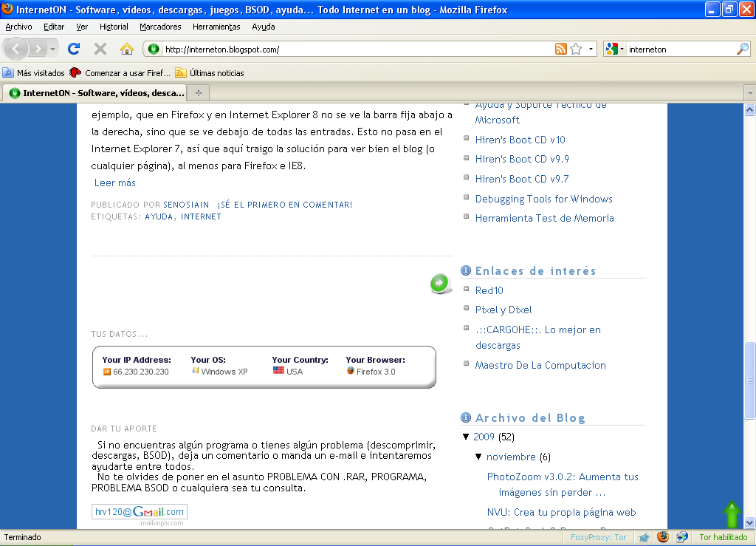Image resolution: width=756 pixels, height=546 pixels.
Task: Open the INTERNET label link
Action: coord(201,216)
